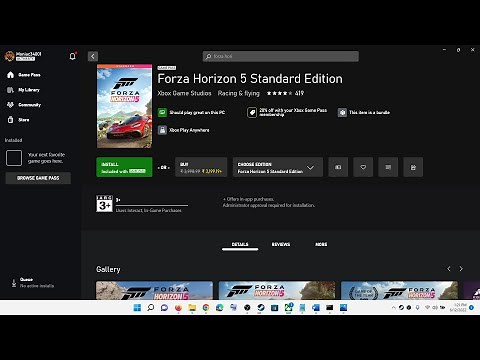Open Store in sidebar

tap(18, 120)
